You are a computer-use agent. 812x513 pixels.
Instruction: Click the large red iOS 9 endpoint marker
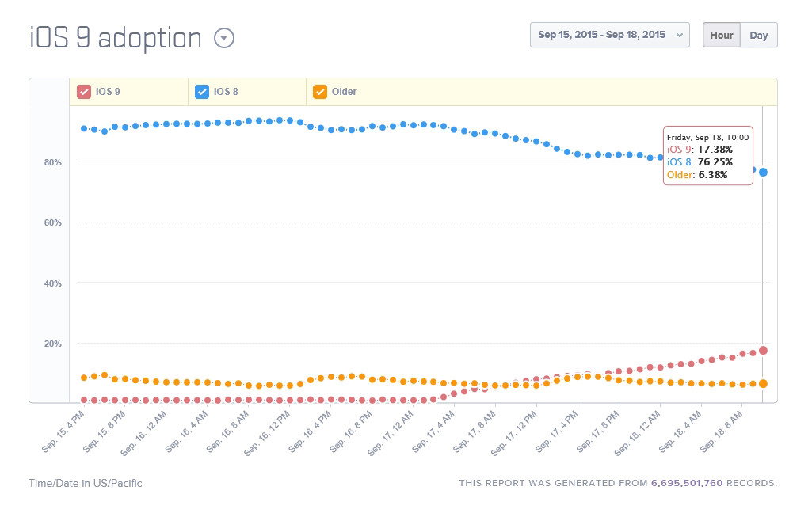763,350
